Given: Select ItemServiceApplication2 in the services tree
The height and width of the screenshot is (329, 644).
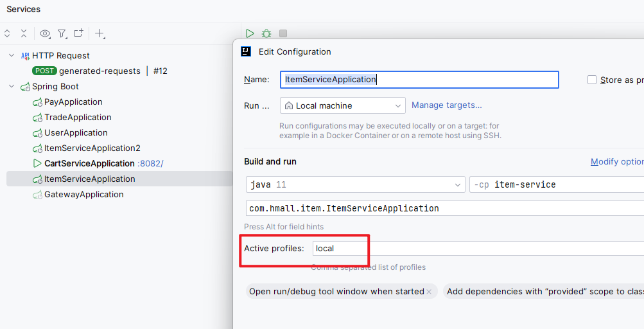Looking at the screenshot, I should [92, 148].
